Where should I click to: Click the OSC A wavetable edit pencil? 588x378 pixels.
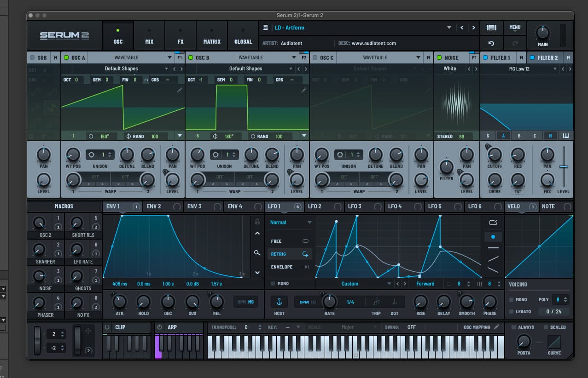180,90
